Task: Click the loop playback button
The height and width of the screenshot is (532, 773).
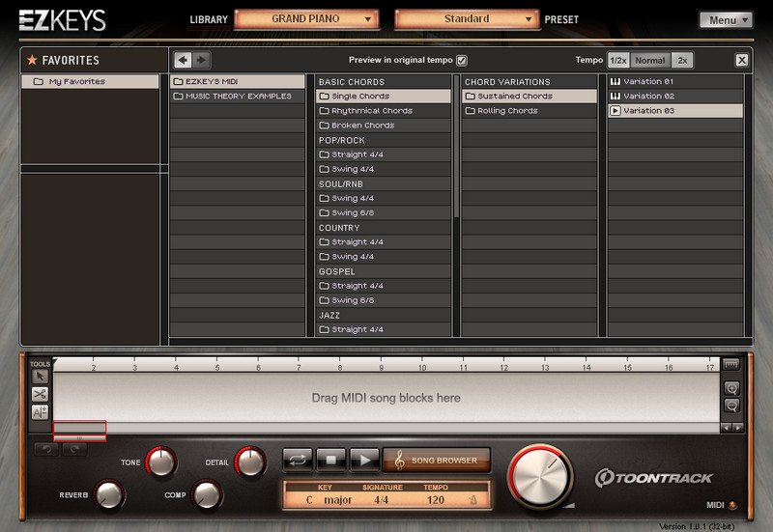Action: click(298, 460)
